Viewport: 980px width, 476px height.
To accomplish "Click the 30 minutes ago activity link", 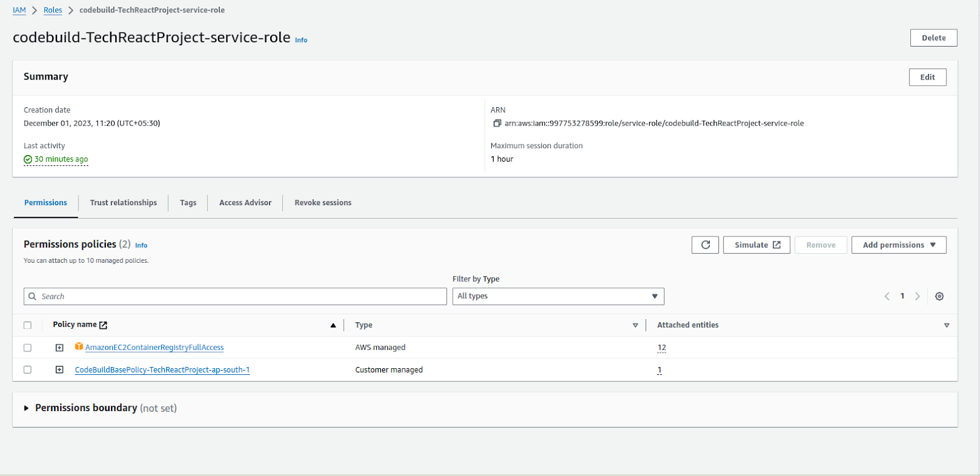I will tap(61, 159).
